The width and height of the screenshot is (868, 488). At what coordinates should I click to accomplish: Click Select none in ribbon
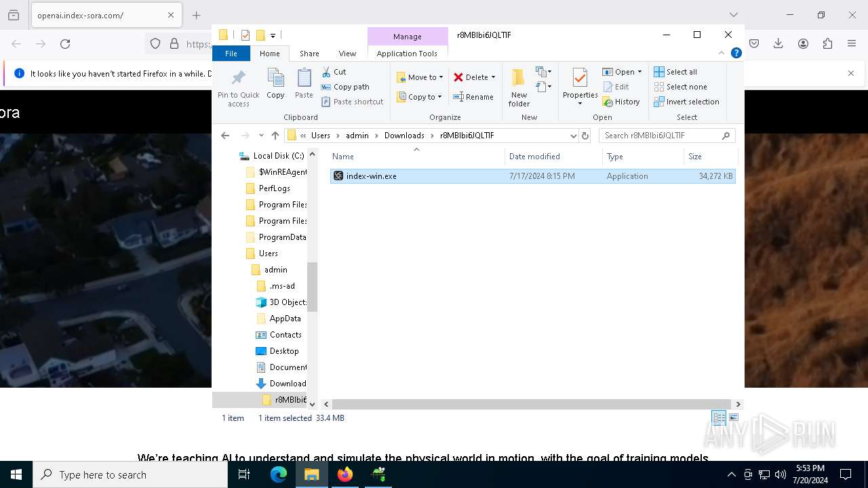(x=680, y=87)
